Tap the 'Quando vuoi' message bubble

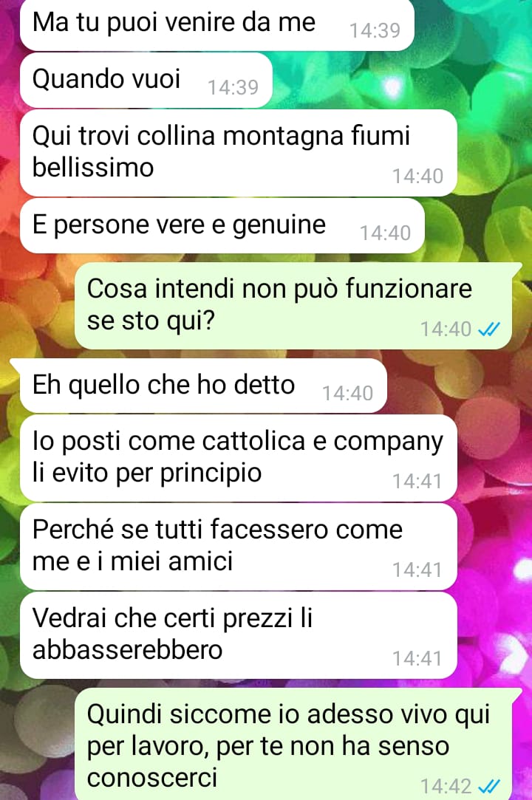[146, 80]
